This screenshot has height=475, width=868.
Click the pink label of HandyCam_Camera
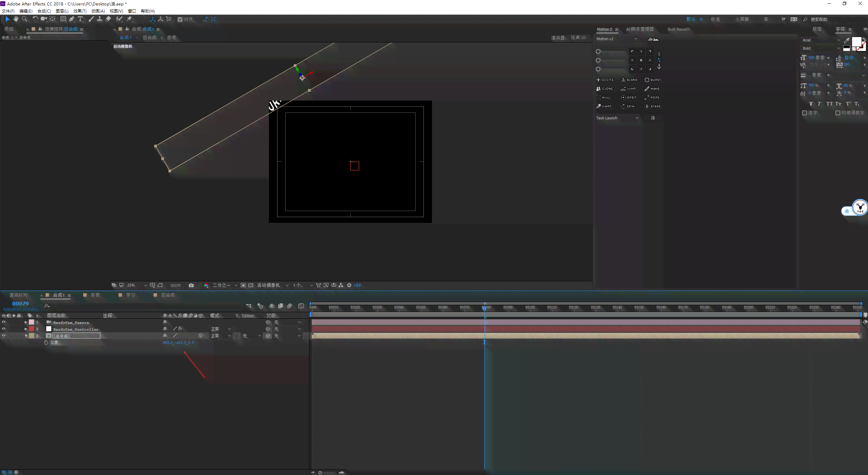point(31,322)
